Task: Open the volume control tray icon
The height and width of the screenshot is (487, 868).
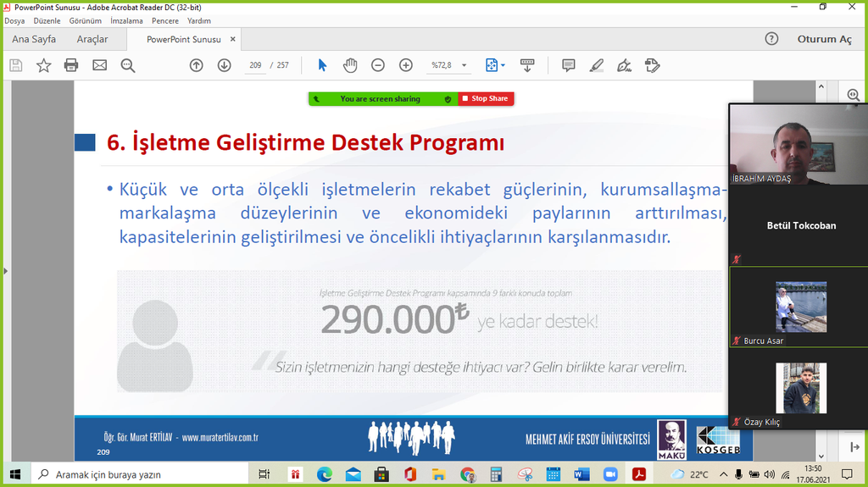Action: [x=770, y=474]
